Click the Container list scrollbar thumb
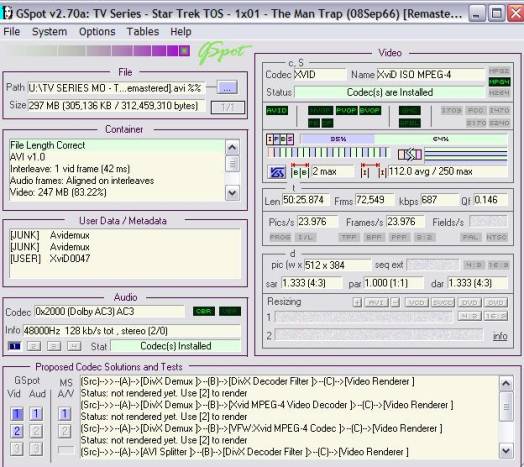This screenshot has height=467, width=524. click(x=232, y=164)
